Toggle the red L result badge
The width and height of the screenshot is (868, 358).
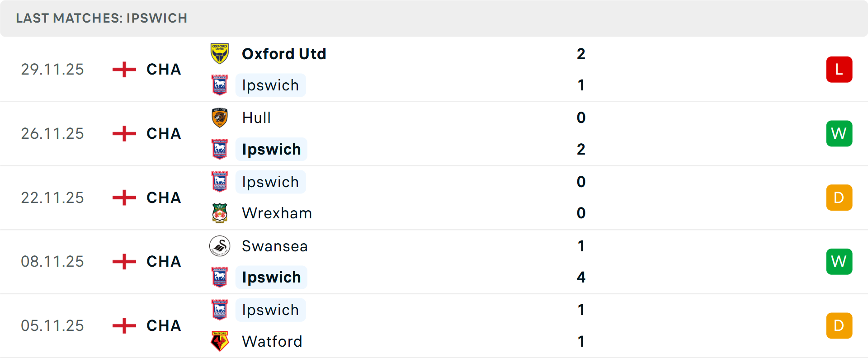839,69
